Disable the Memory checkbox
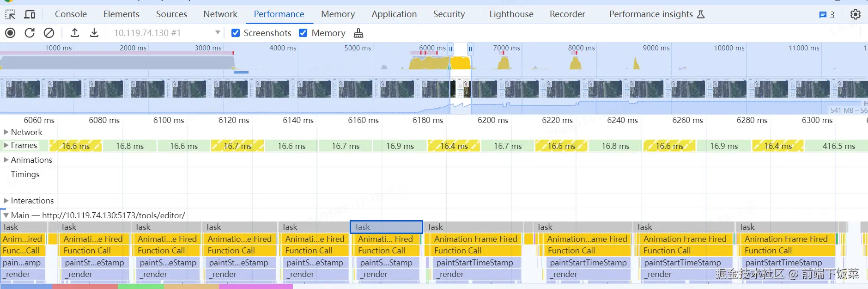868x289 pixels. [303, 33]
